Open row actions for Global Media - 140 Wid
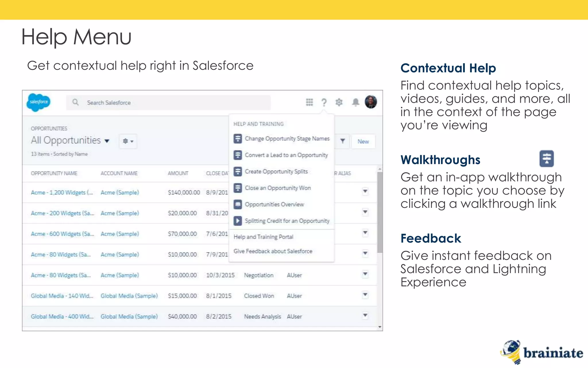The height and width of the screenshot is (368, 588). coord(365,295)
